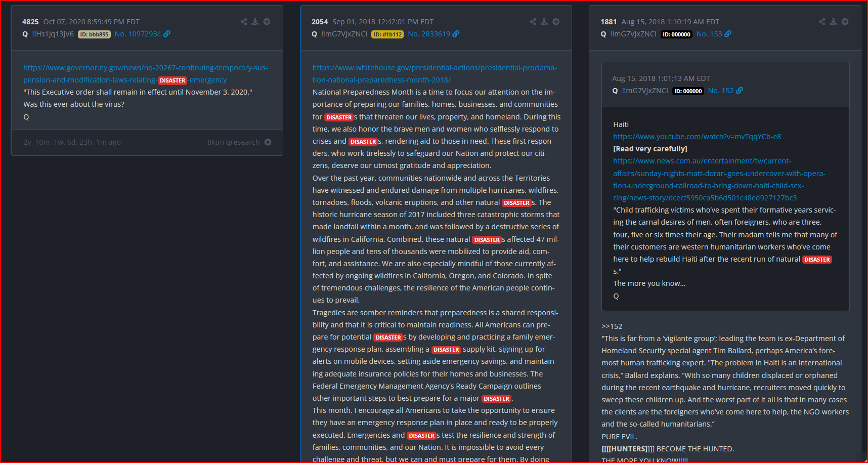Click DISASTER tag after 'recent run of natural'
868x463 pixels.
(x=817, y=260)
